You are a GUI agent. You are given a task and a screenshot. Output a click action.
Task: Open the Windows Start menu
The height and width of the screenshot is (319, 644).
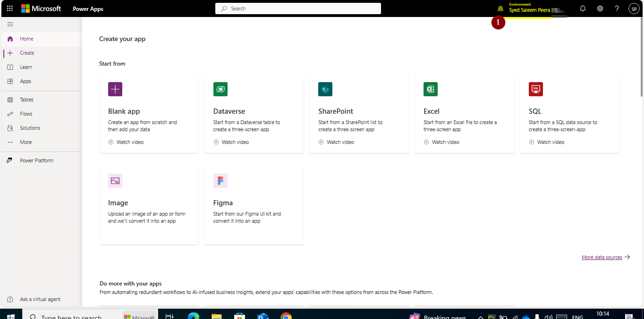pyautogui.click(x=11, y=316)
